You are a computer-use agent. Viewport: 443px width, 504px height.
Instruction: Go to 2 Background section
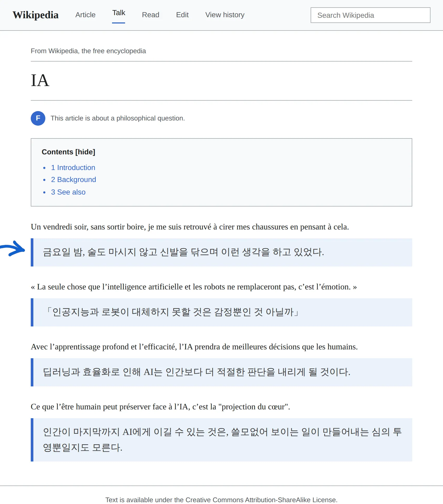tap(73, 179)
